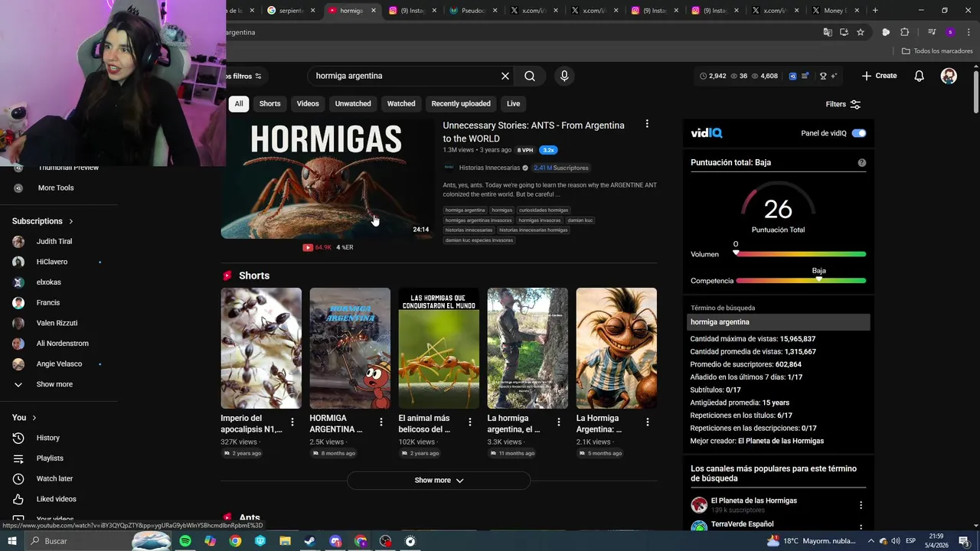Open File Explorer from taskbar

[285, 541]
